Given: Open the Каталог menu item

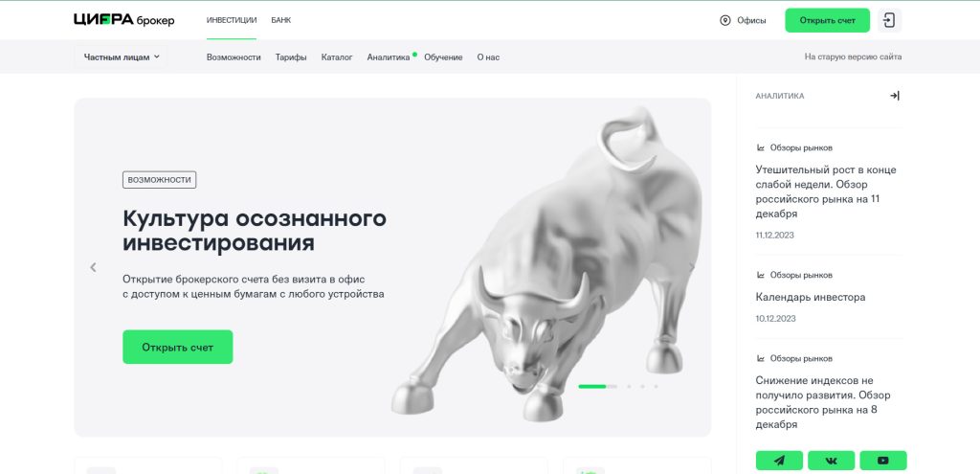Looking at the screenshot, I should click(x=337, y=56).
